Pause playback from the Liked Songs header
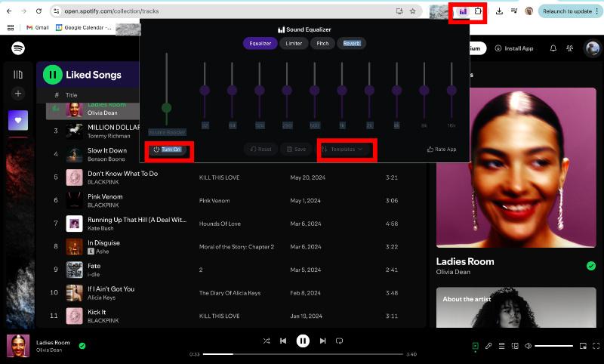Screen dimensions: 604x364 point(52,74)
